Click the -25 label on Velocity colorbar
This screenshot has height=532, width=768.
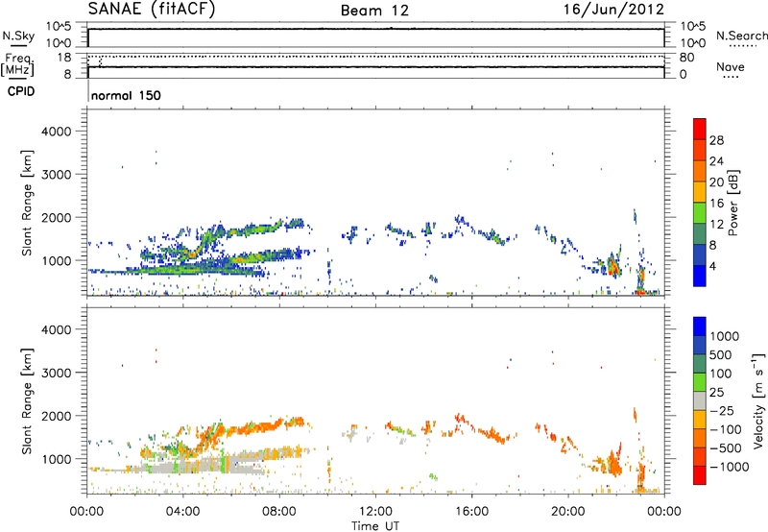tap(723, 410)
